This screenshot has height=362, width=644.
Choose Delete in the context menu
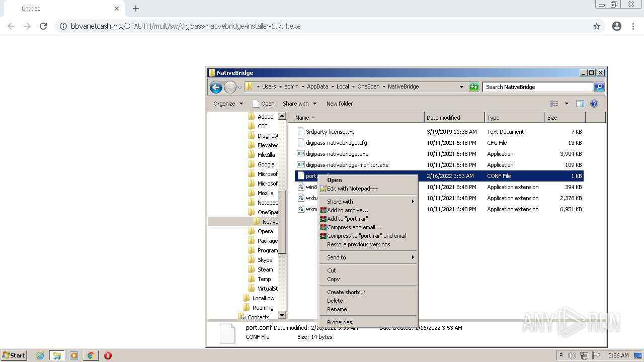pyautogui.click(x=368, y=301)
